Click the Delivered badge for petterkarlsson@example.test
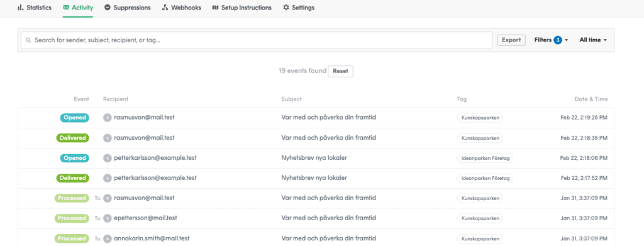 click(x=73, y=178)
